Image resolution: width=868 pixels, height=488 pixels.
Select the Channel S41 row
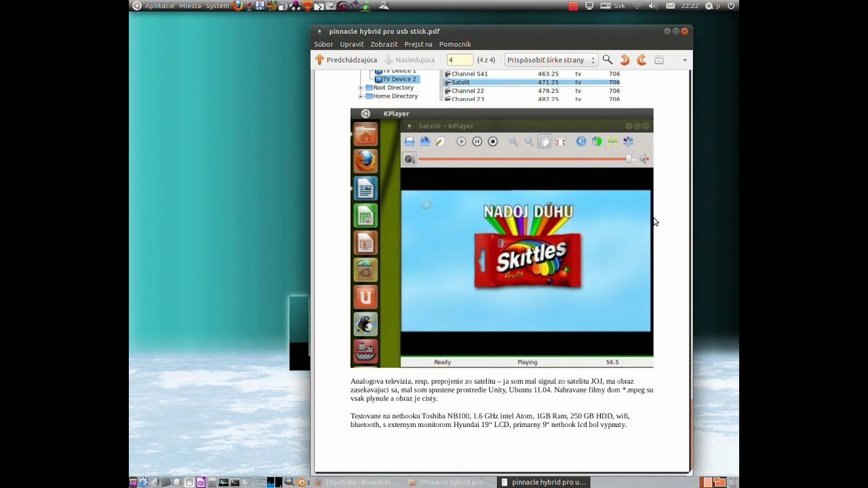point(532,74)
